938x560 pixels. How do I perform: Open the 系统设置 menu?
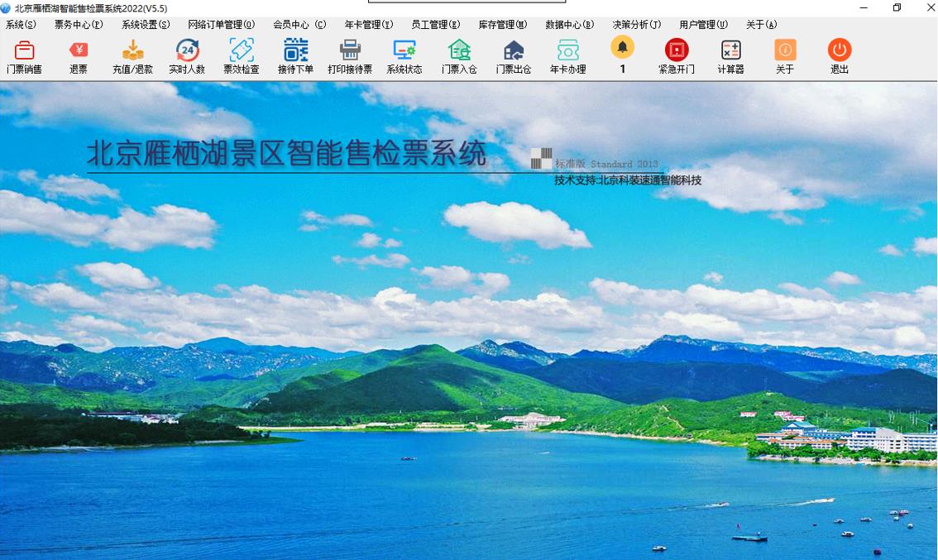click(146, 25)
